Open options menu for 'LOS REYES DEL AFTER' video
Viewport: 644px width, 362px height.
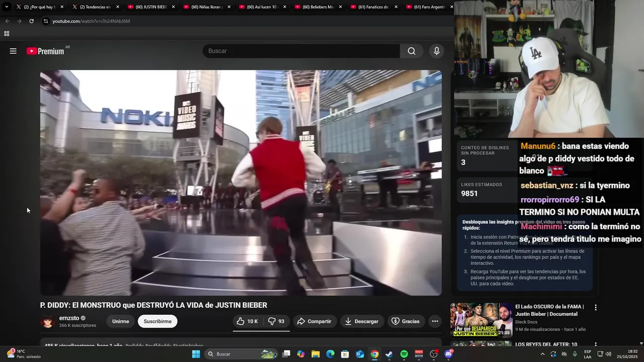click(x=596, y=345)
